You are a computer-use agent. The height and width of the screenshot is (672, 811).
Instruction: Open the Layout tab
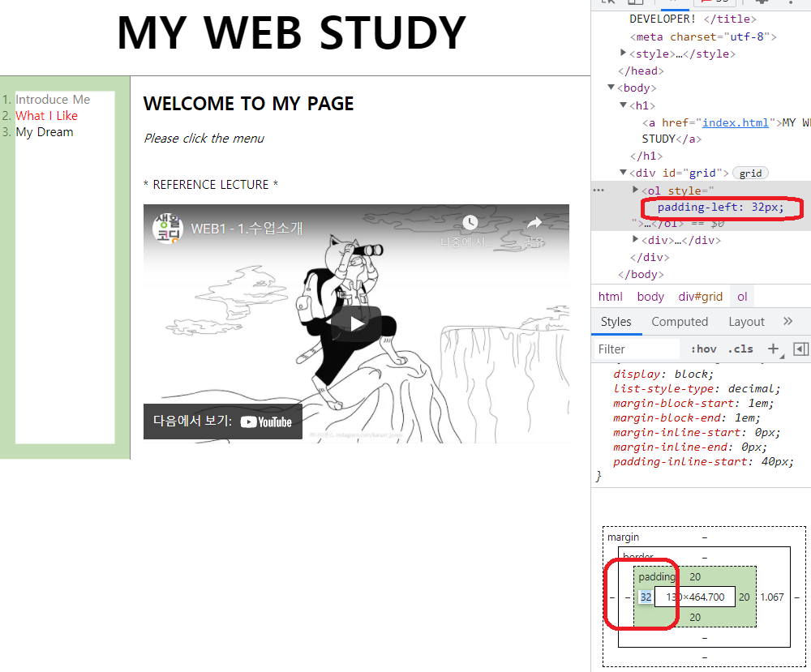pos(746,322)
